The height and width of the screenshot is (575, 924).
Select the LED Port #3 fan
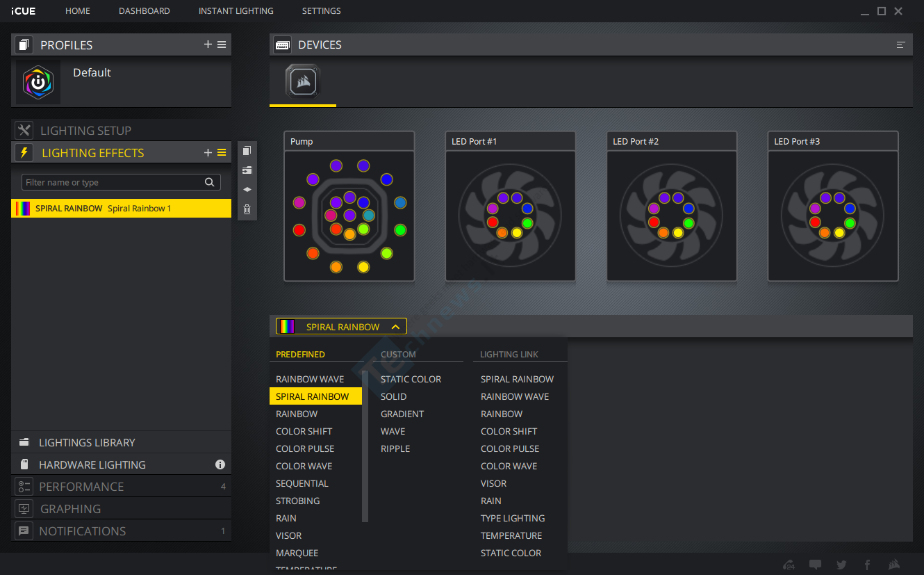pyautogui.click(x=833, y=206)
